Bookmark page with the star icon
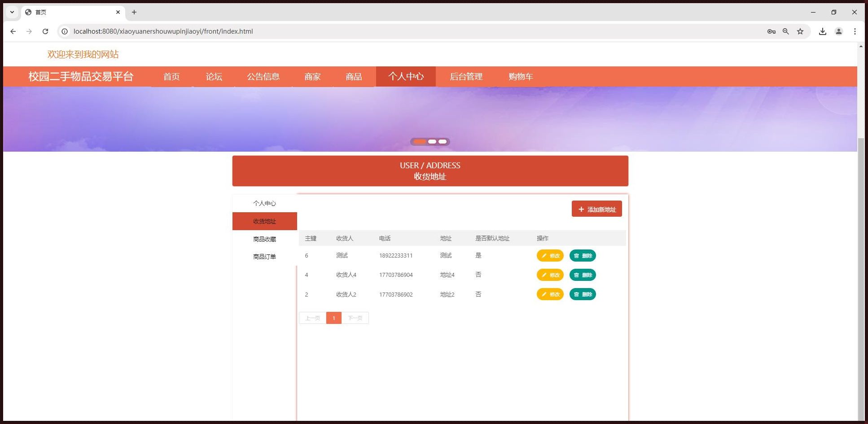 click(x=800, y=31)
